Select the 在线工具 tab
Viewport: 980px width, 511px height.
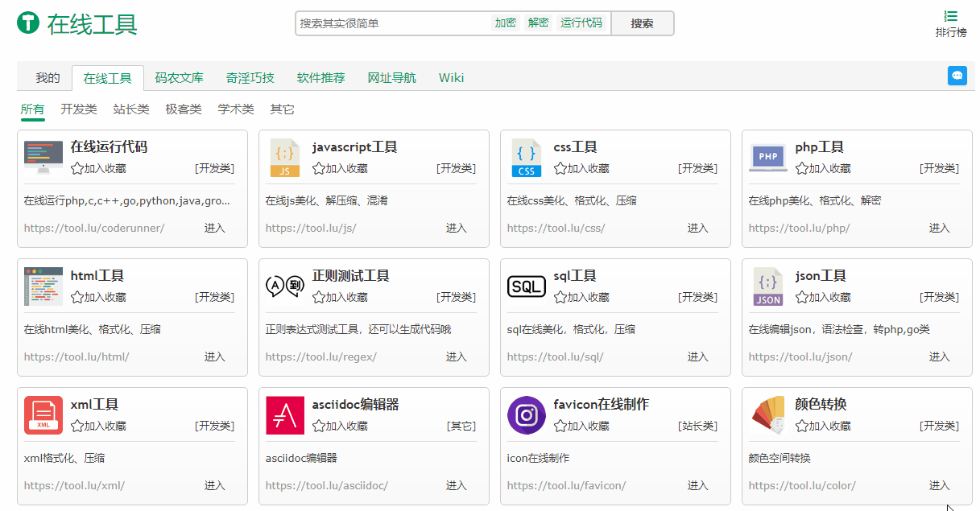(x=108, y=78)
